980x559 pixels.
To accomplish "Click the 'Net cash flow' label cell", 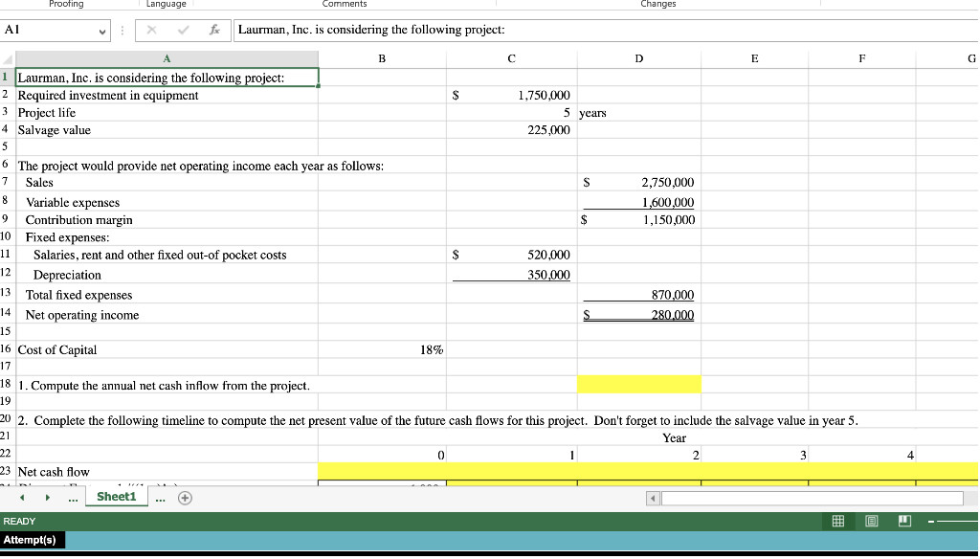I will [167, 472].
